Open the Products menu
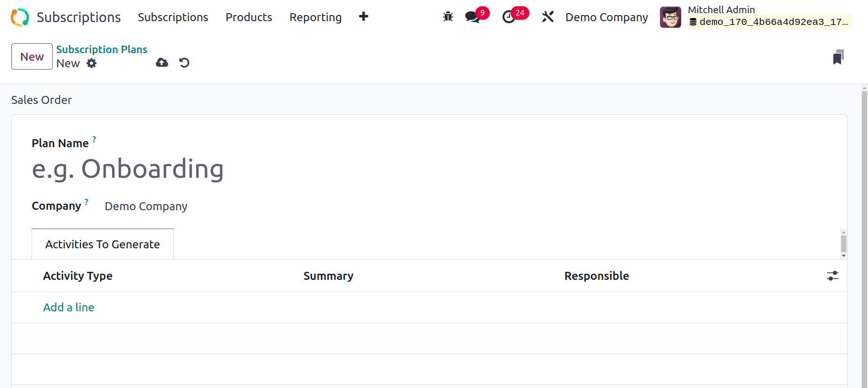The image size is (868, 388). point(249,17)
